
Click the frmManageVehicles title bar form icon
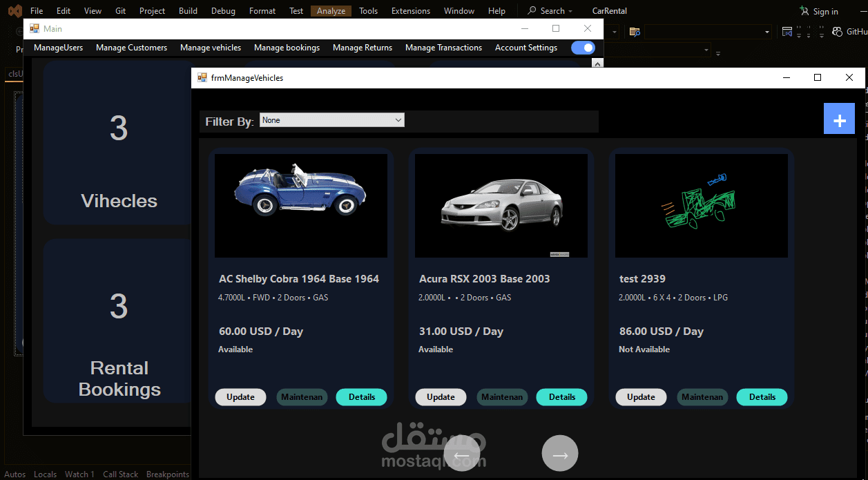(x=202, y=77)
